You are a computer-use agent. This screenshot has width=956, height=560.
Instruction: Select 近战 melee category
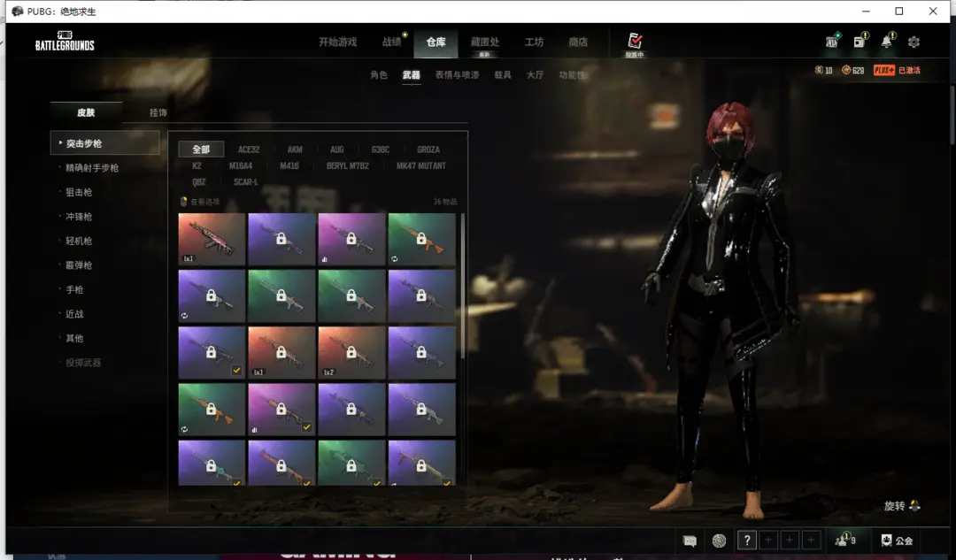coord(74,314)
